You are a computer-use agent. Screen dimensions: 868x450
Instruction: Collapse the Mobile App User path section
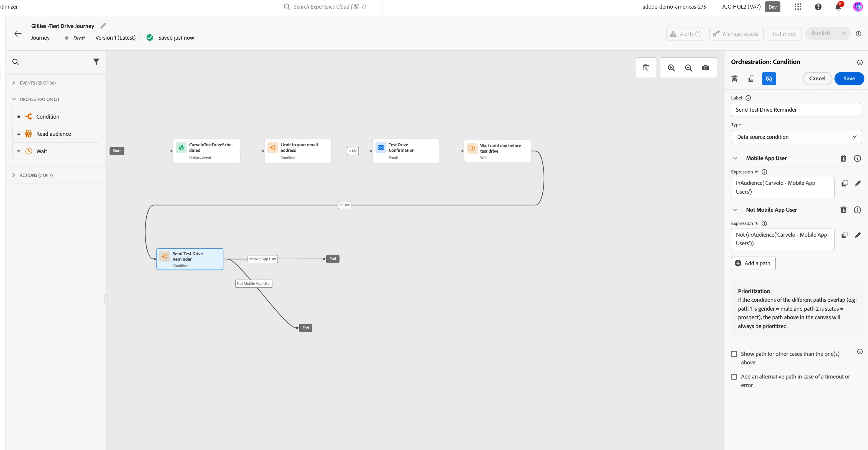coord(735,158)
